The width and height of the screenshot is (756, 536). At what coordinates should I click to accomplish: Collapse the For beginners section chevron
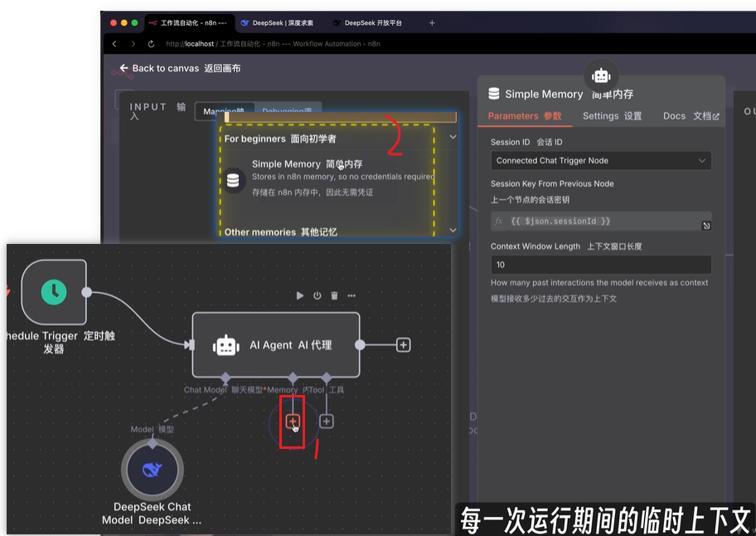coord(453,137)
